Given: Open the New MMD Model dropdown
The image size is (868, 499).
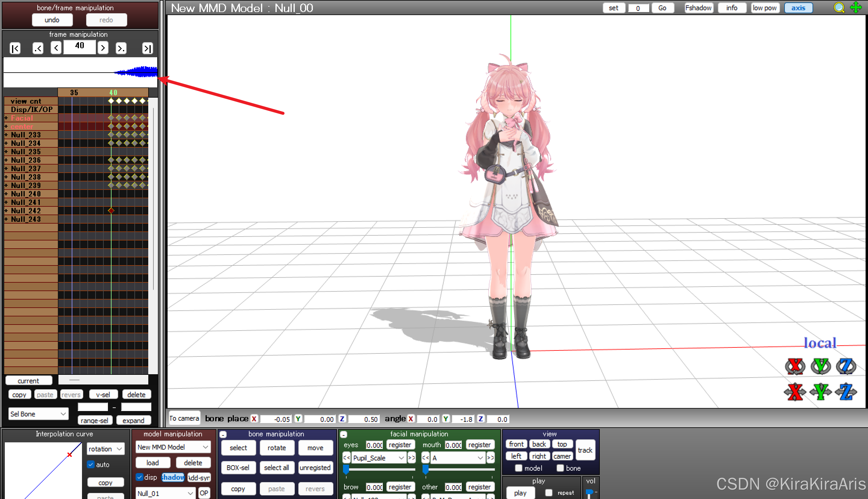Looking at the screenshot, I should (x=173, y=447).
